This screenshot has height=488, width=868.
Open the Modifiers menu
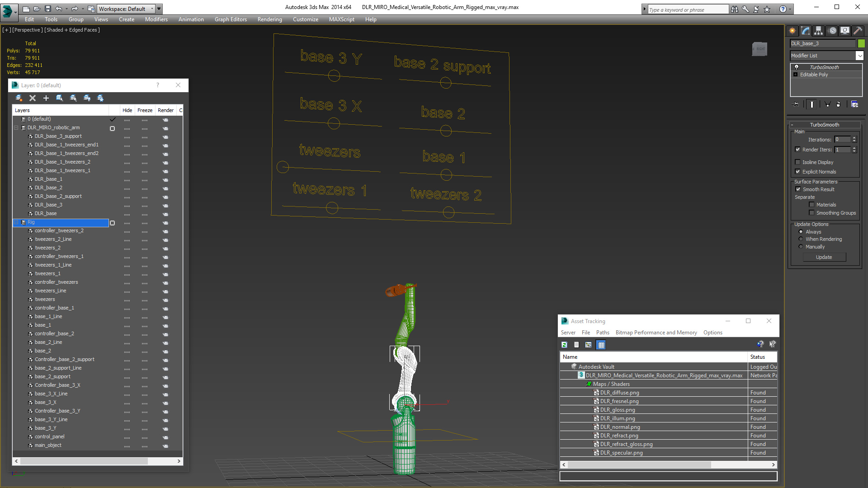[156, 19]
